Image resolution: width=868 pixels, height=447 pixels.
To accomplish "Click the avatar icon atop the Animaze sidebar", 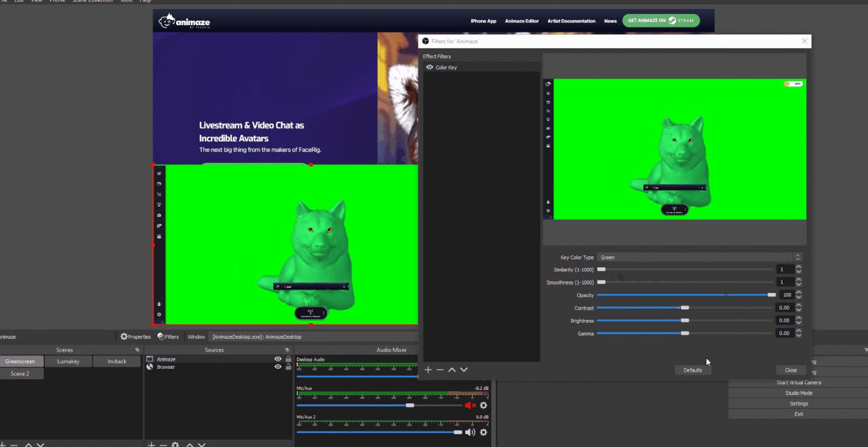I will tap(158, 173).
